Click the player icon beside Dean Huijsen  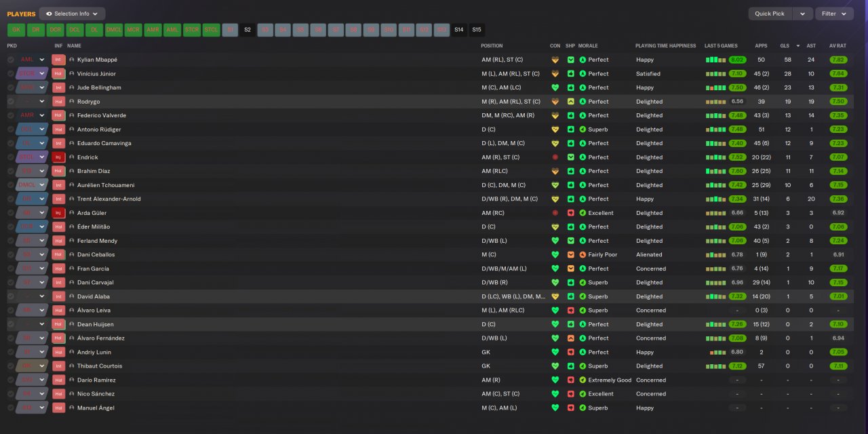coord(72,324)
